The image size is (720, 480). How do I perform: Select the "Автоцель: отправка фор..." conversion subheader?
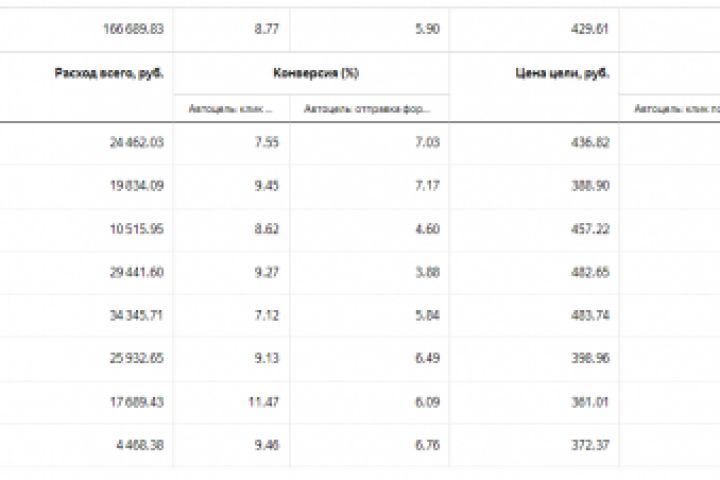368,108
